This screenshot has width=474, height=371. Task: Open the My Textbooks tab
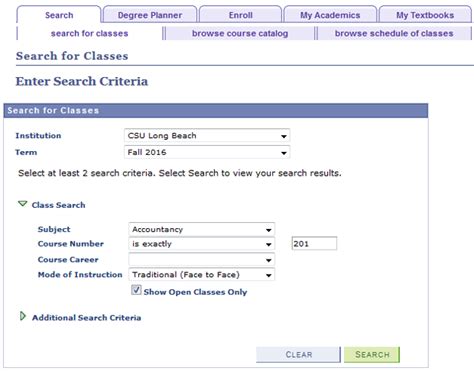pos(425,15)
